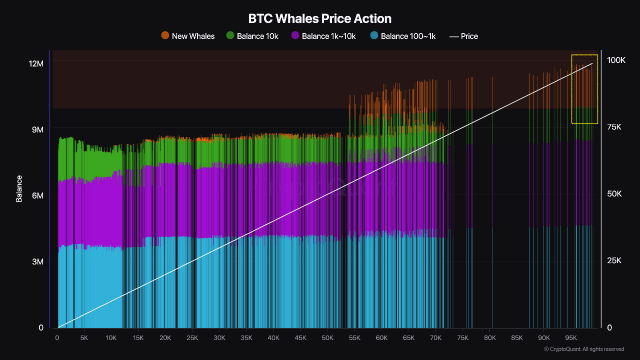Click the orange New Whales legend dot
This screenshot has height=360, width=640.
165,36
